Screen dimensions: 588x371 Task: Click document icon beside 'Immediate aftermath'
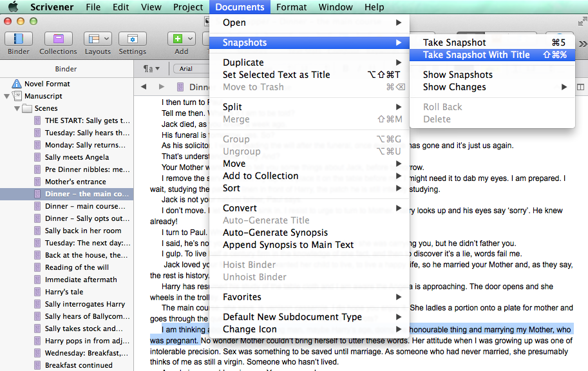(37, 280)
